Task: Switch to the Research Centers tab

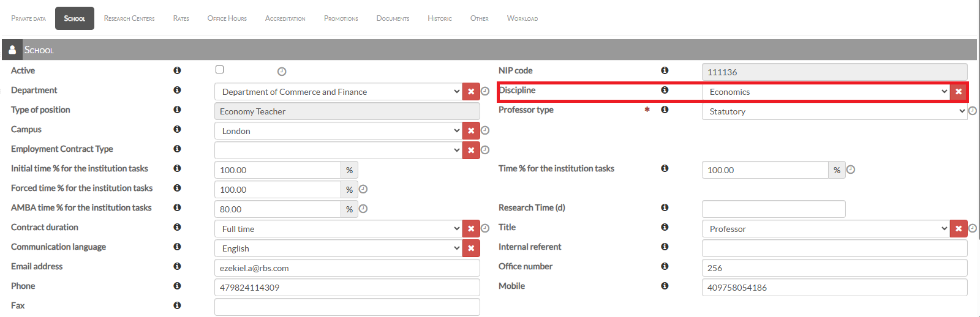Action: 129,18
